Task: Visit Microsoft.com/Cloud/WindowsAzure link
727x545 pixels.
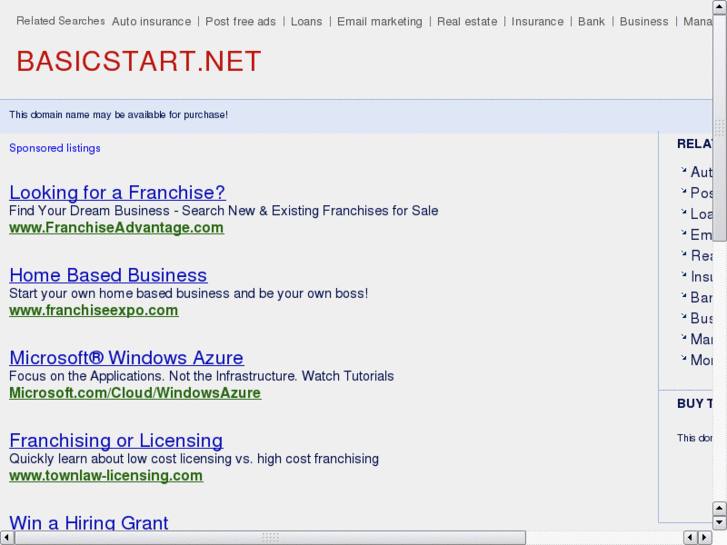Action: 135,393
